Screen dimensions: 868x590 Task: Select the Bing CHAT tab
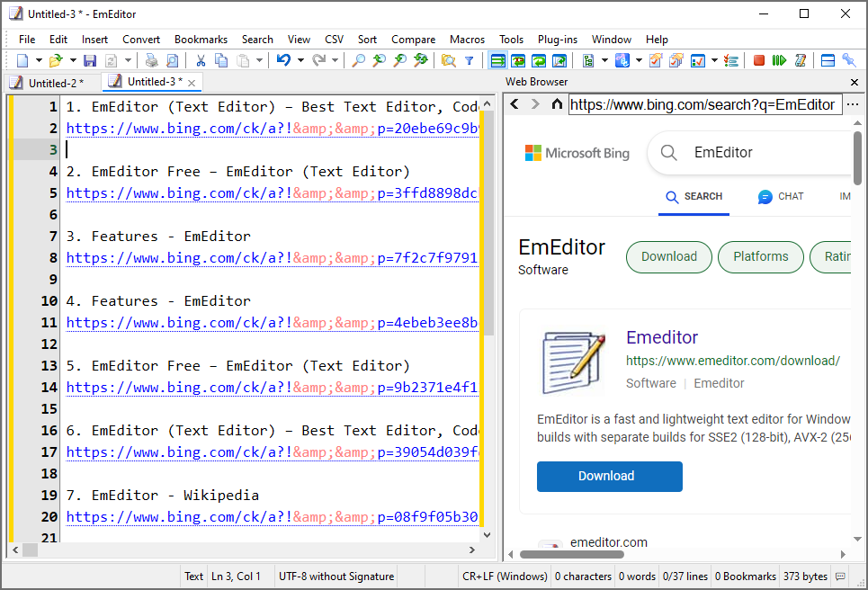(781, 196)
